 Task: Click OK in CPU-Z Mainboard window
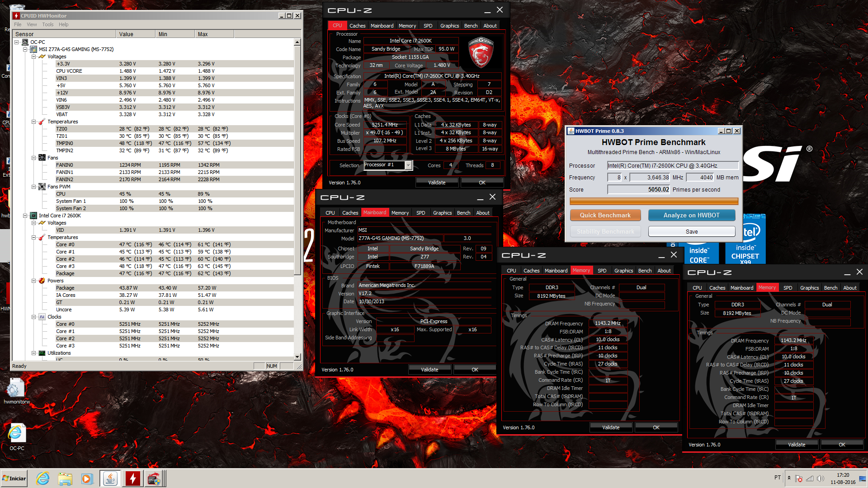[475, 370]
